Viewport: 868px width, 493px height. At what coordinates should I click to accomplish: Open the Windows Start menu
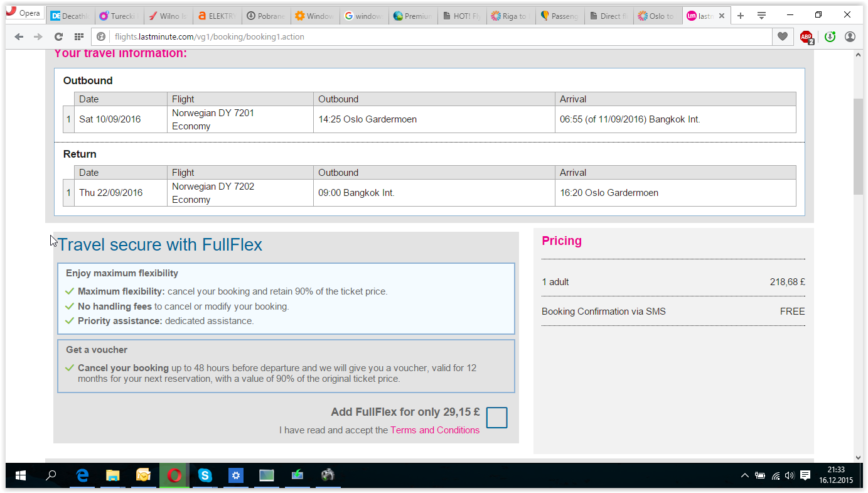(x=20, y=475)
